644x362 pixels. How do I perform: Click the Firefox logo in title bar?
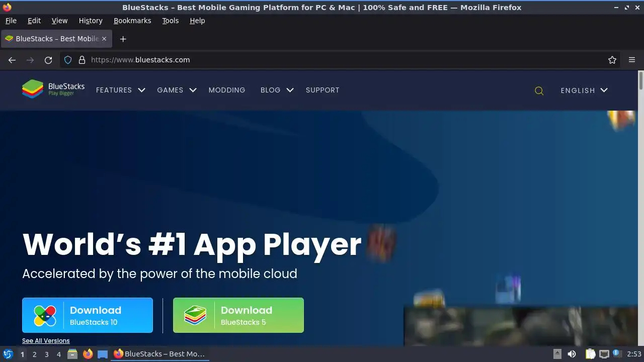(x=7, y=7)
